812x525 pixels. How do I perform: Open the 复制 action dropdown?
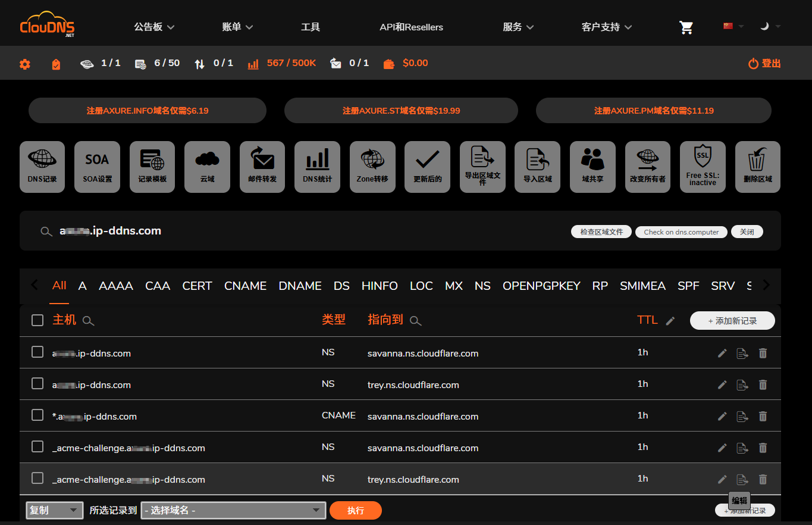tap(54, 510)
